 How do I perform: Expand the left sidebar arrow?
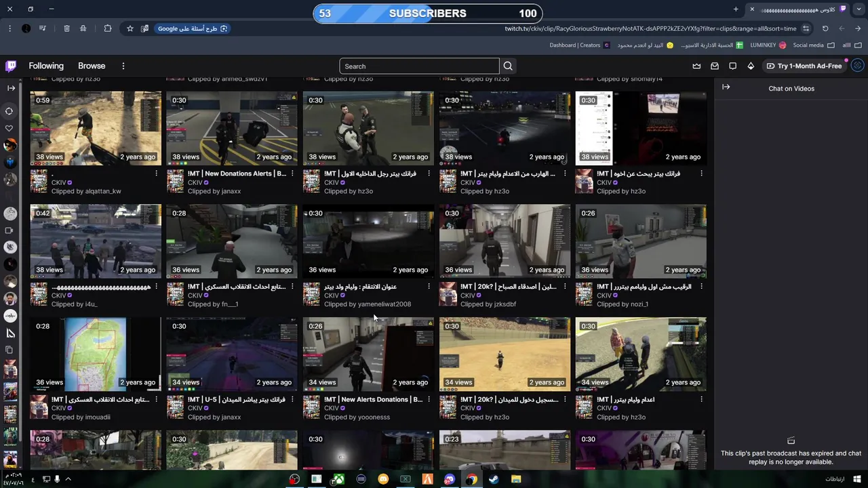point(11,88)
